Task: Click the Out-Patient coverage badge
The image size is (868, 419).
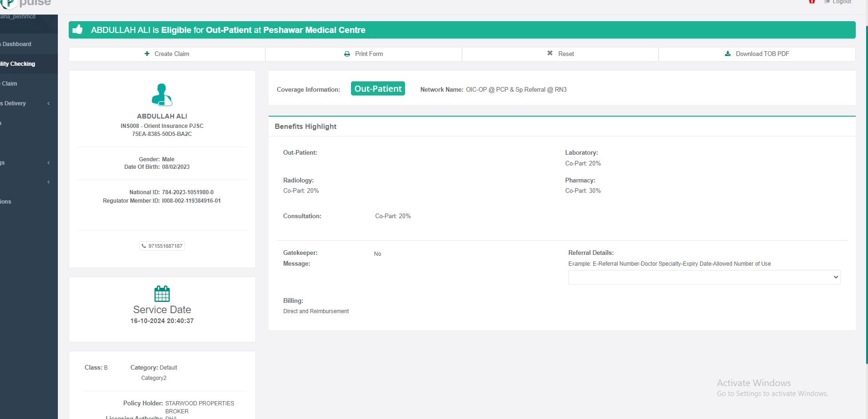Action: pyautogui.click(x=378, y=88)
